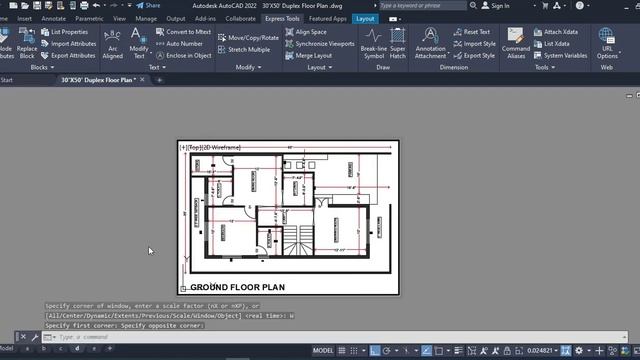This screenshot has height=360, width=640.
Task: Toggle viewport lock padlock icon
Action: tap(507, 351)
